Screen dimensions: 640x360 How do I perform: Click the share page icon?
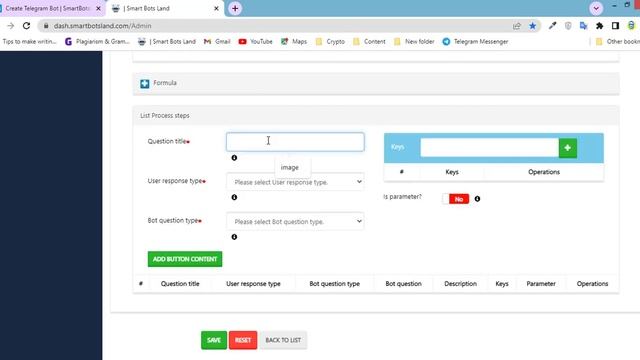pyautogui.click(x=517, y=26)
